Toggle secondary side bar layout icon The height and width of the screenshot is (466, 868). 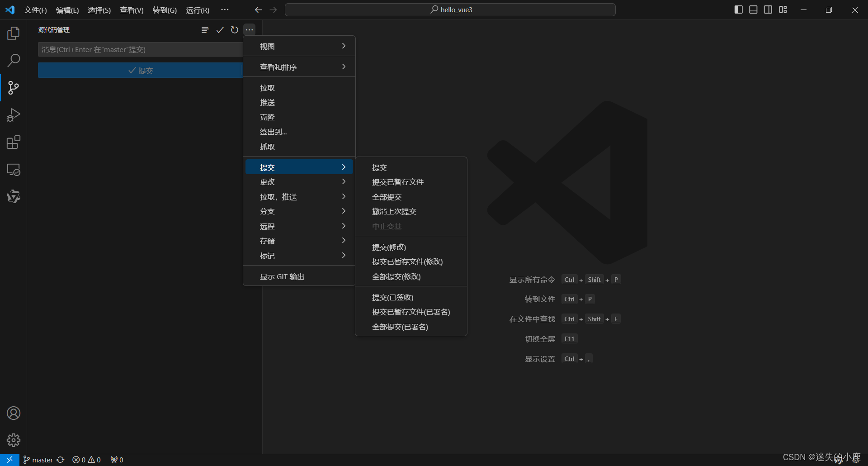coord(768,10)
